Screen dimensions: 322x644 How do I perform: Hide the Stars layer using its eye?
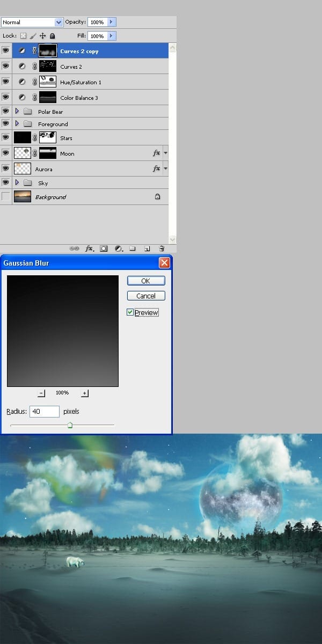pos(6,138)
